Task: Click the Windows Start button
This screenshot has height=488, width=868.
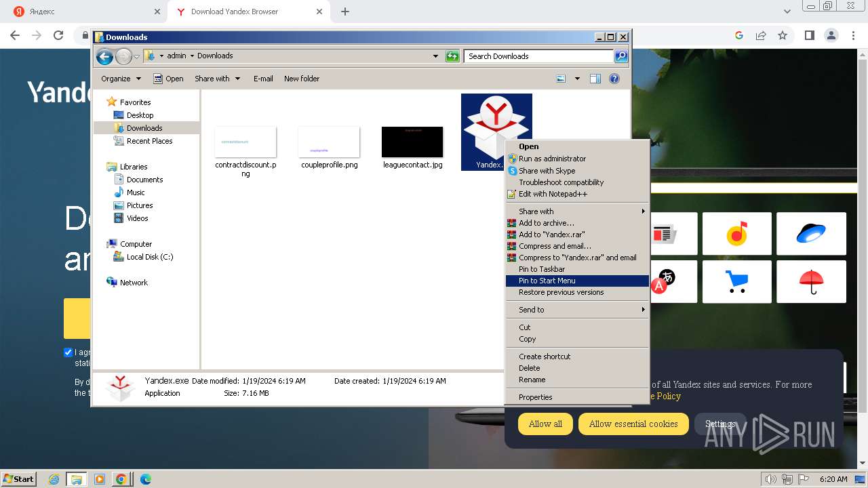Action: [19, 479]
